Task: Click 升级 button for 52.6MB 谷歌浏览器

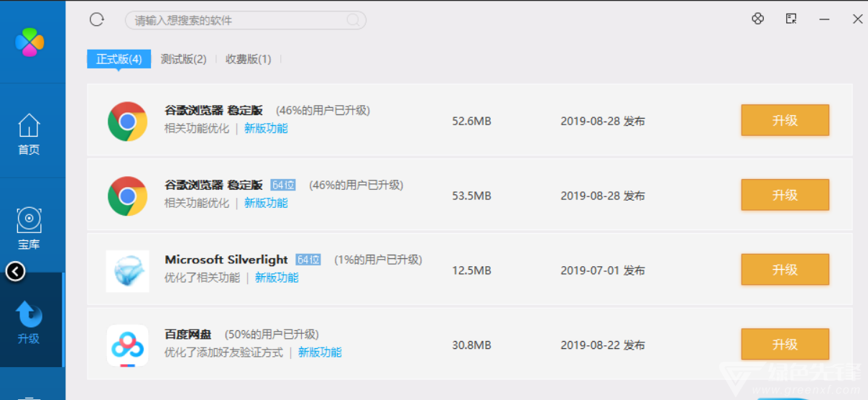Action: tap(785, 120)
